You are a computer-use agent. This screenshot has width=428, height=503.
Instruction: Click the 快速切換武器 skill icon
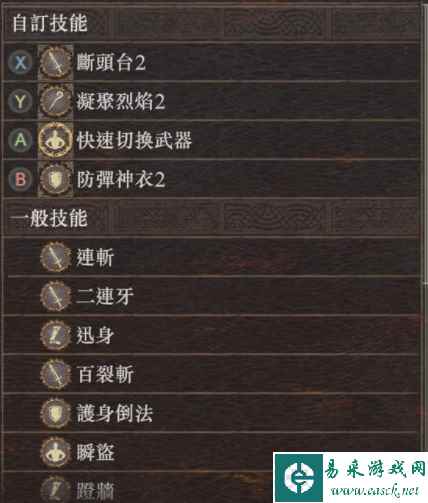click(55, 140)
